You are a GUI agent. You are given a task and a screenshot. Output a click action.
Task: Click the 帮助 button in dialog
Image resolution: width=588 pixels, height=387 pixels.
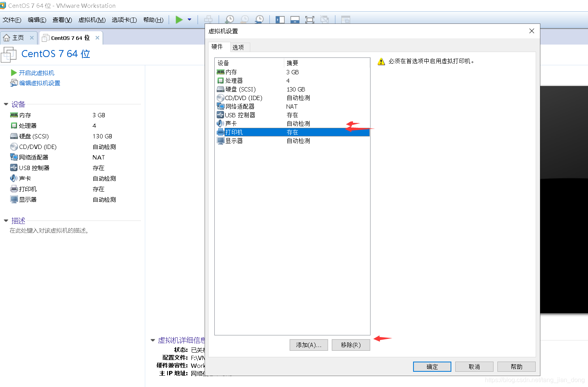[517, 367]
